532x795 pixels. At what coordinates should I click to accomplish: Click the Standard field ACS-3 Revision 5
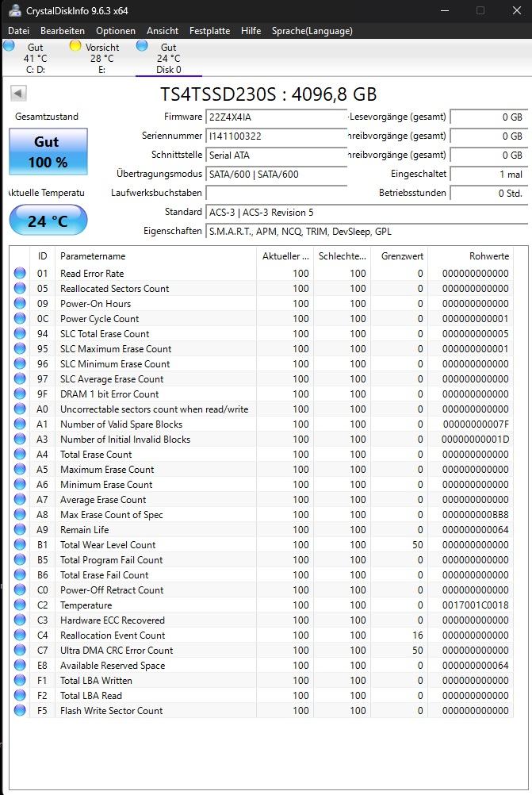click(367, 213)
